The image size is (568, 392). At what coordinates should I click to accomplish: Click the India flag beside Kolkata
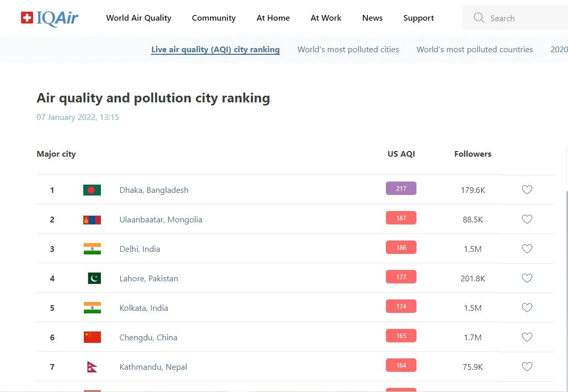pos(92,308)
